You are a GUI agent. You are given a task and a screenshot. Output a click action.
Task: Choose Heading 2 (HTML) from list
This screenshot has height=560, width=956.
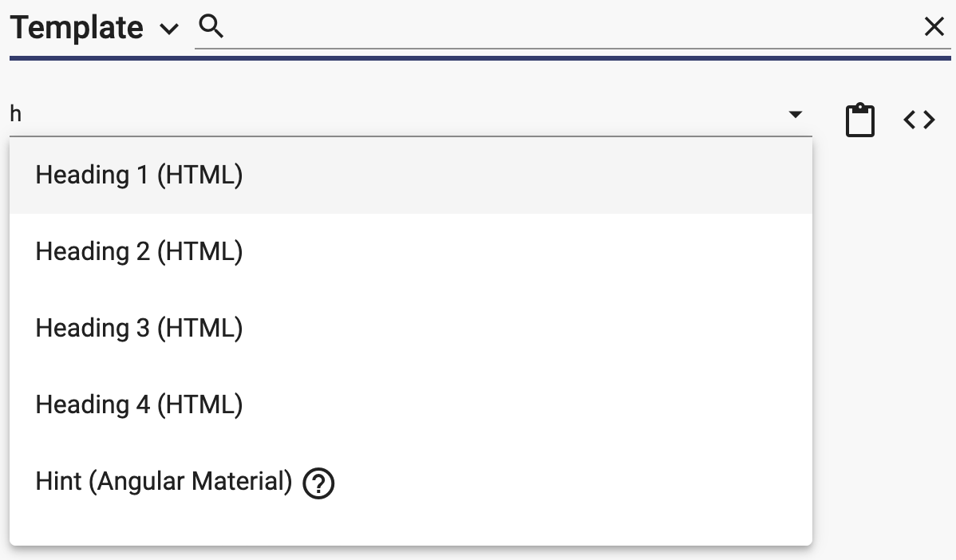(x=411, y=251)
